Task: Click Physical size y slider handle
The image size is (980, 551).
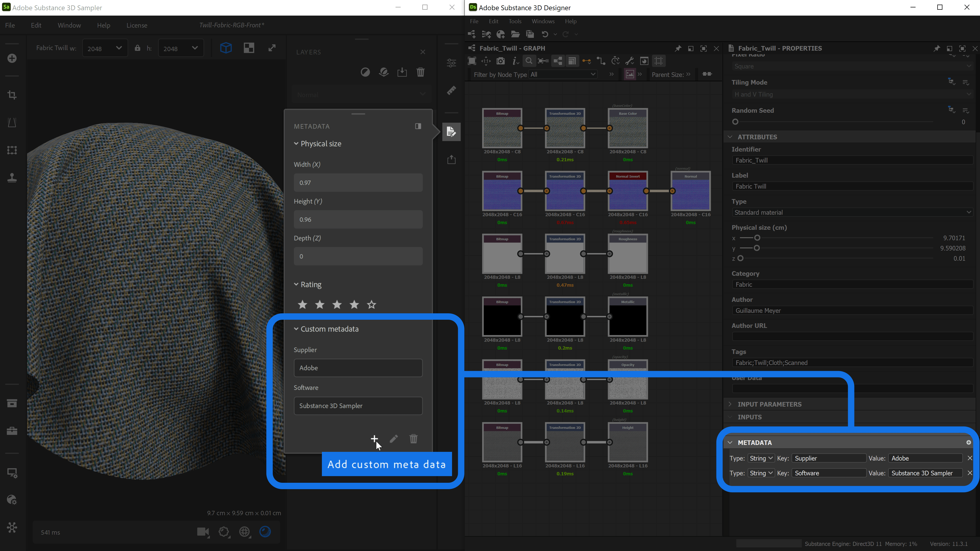Action: click(x=756, y=248)
